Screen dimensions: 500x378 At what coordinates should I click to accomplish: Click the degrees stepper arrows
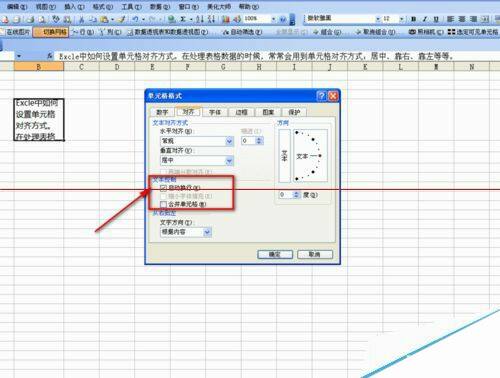[x=296, y=195]
